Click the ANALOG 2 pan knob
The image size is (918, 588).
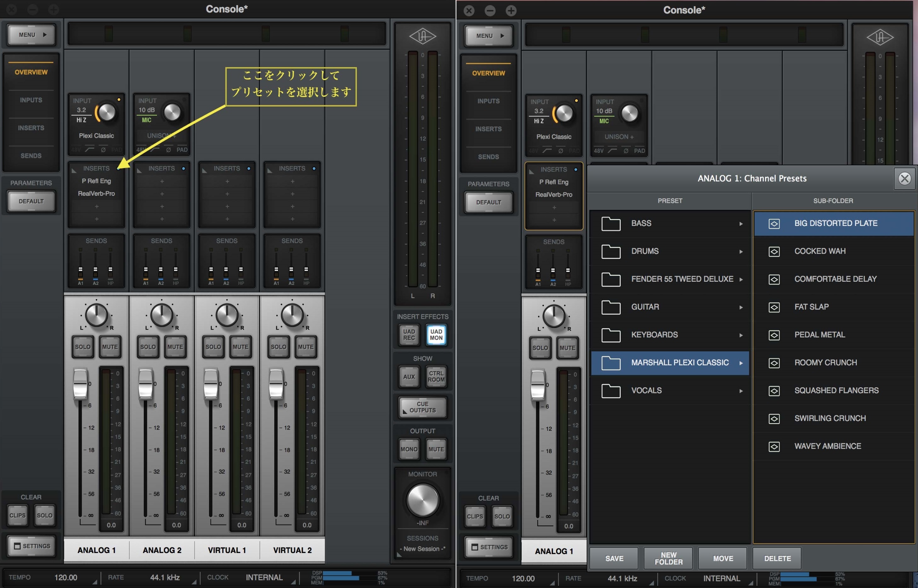(x=161, y=315)
